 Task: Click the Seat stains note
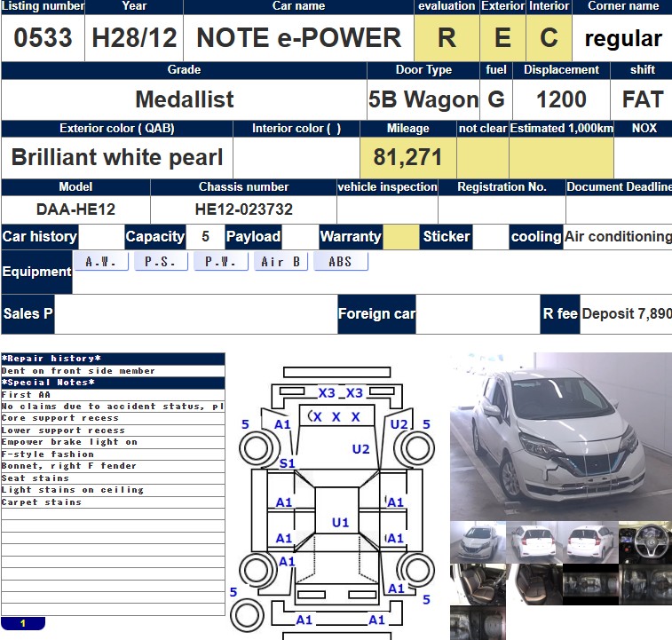click(x=113, y=478)
